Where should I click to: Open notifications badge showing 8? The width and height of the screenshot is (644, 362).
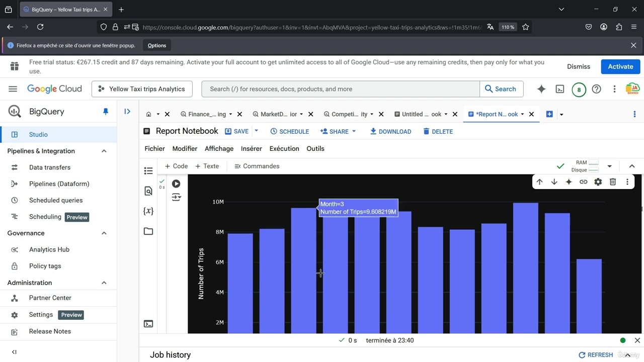tap(579, 90)
